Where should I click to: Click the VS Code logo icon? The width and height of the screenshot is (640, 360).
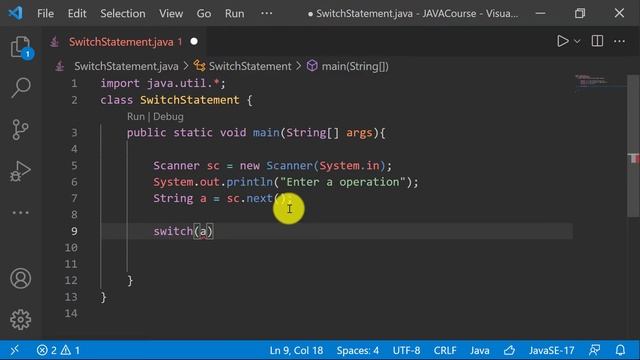coord(16,13)
